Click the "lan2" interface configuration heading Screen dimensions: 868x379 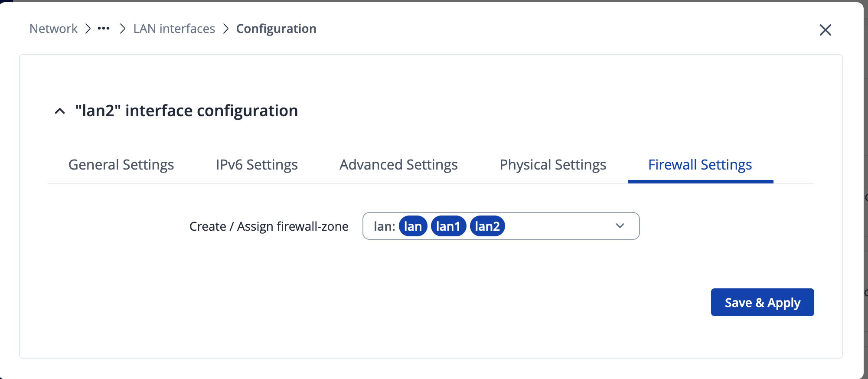coord(186,111)
